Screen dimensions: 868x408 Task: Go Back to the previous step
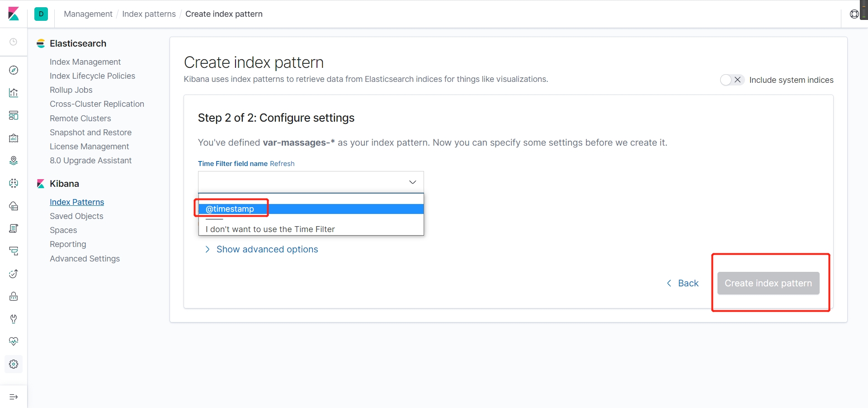683,283
